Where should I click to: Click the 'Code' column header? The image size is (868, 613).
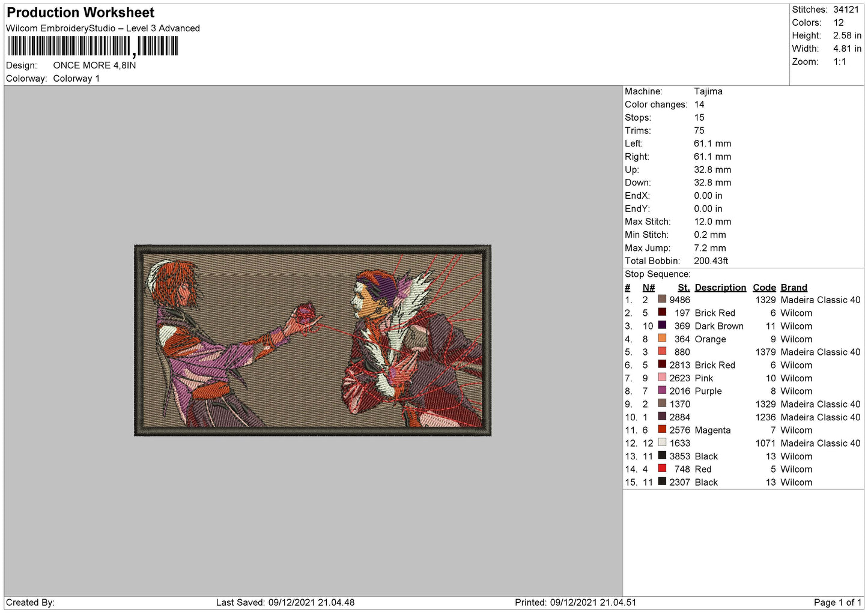click(x=764, y=288)
